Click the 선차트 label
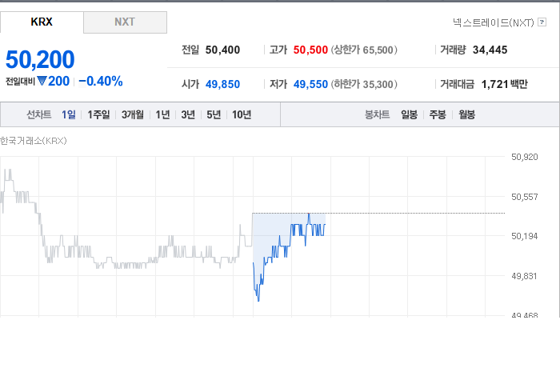Image resolution: width=560 pixels, height=392 pixels. [x=39, y=114]
